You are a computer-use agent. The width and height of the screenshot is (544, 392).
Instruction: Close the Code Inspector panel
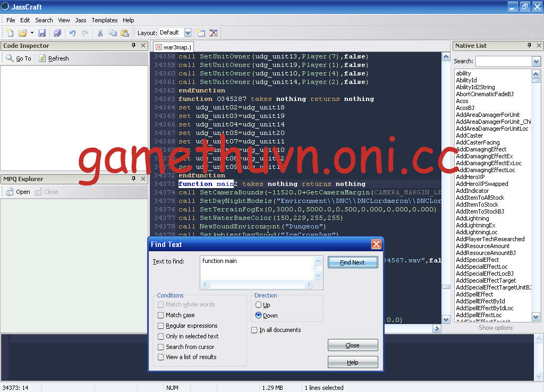(143, 46)
